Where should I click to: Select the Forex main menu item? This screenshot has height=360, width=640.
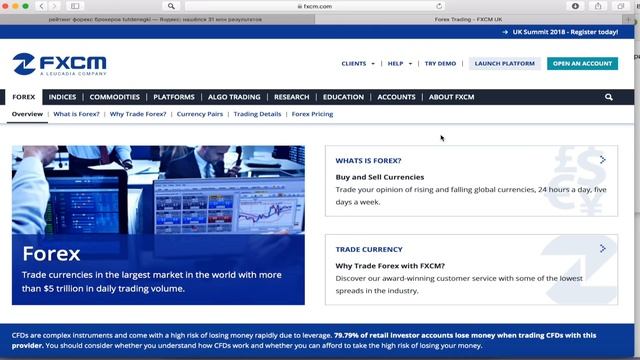[24, 97]
